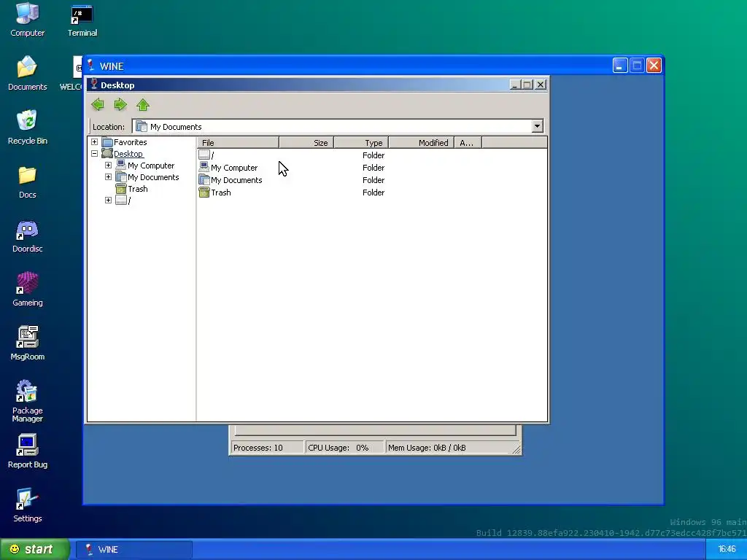This screenshot has width=747, height=560.
Task: Select Trash in the file list
Action: [215, 192]
